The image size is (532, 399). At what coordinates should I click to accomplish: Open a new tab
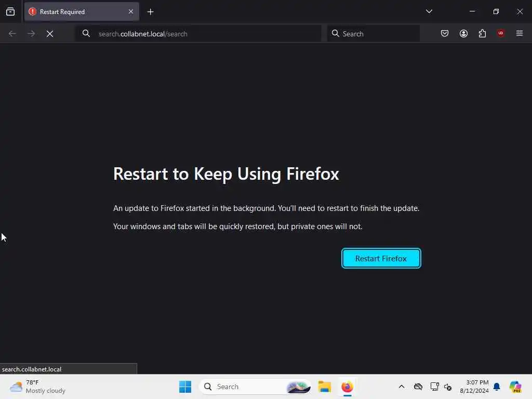(150, 12)
